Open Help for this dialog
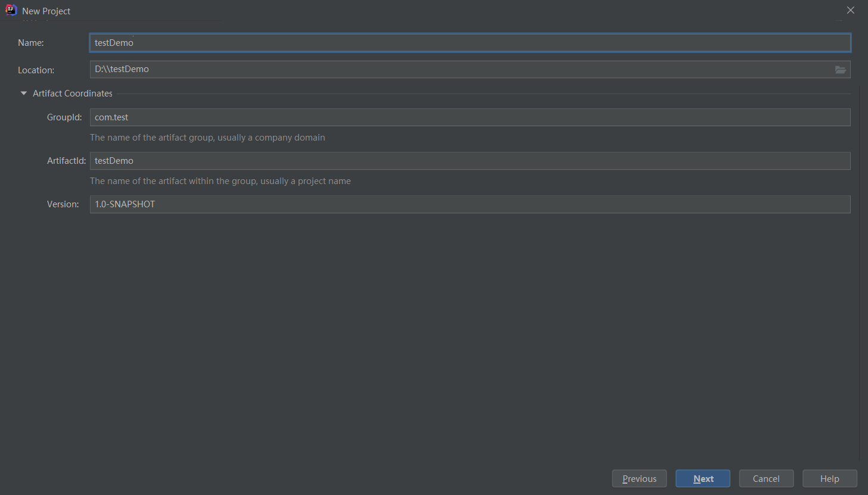Screen dimensions: 868x495 (829, 478)
